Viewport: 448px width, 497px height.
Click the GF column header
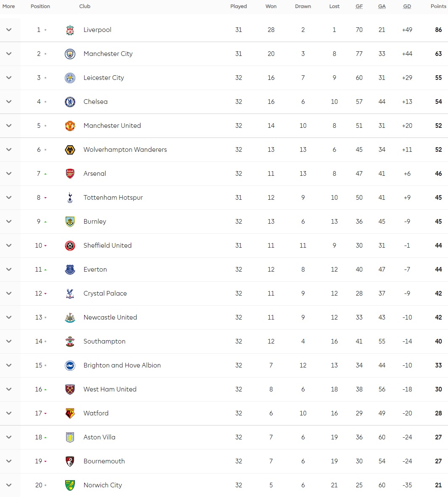[x=359, y=6]
